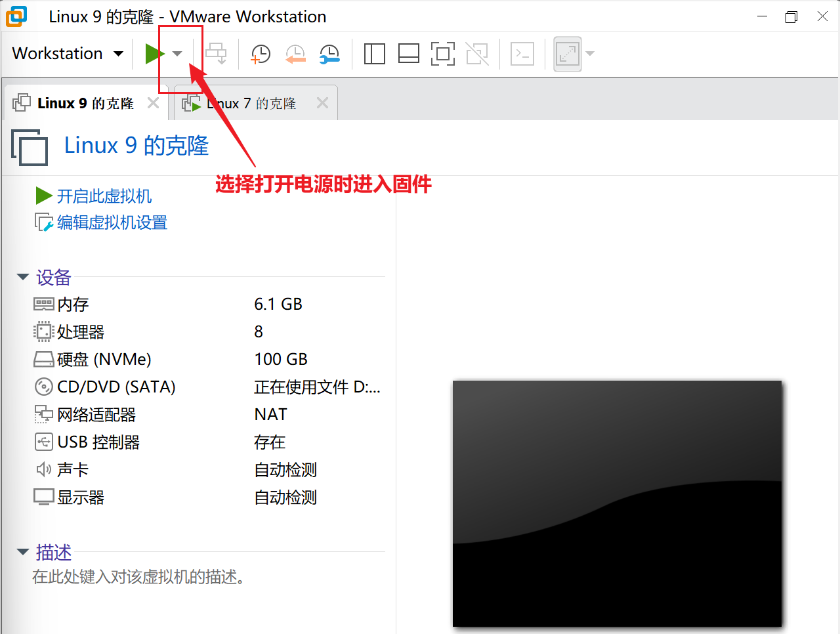Click the 存在 value for USB controller
Image resolution: width=840 pixels, height=634 pixels.
click(x=270, y=442)
